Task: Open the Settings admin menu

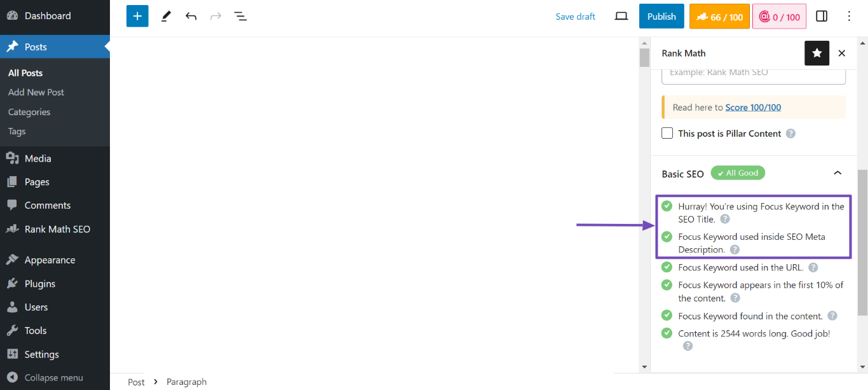Action: [55, 354]
